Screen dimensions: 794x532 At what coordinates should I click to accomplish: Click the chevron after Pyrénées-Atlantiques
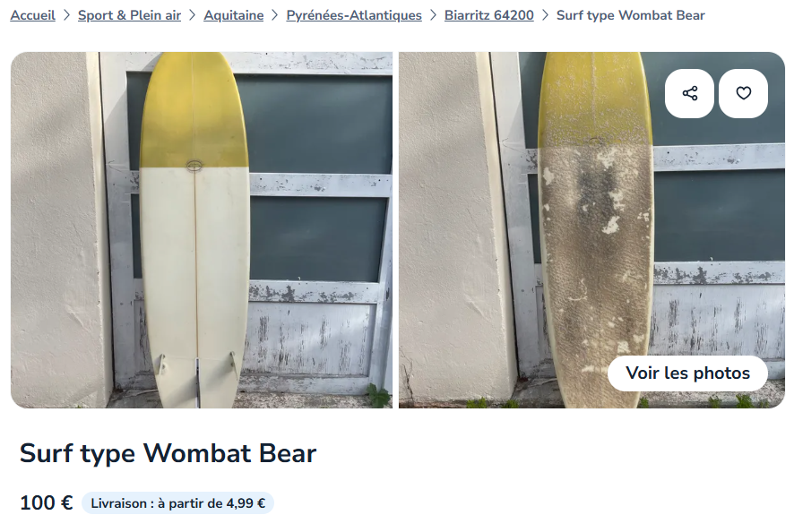(433, 15)
